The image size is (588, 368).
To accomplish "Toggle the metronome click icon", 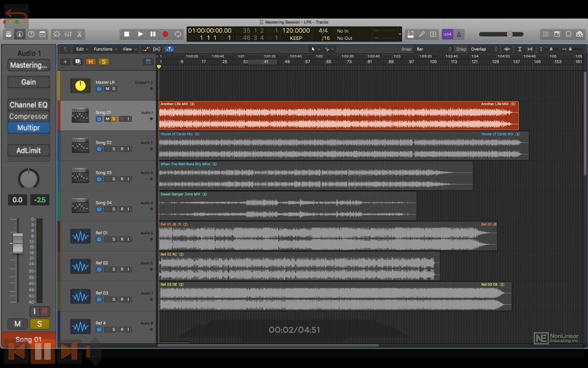I will (x=458, y=34).
